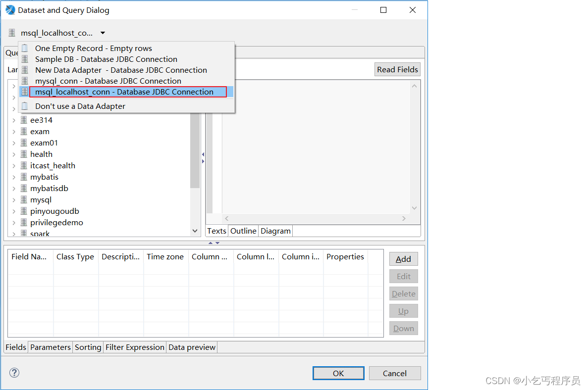Click the Don't use a Data Adapter icon
Viewport: 588px width, 390px height.
pyautogui.click(x=25, y=106)
